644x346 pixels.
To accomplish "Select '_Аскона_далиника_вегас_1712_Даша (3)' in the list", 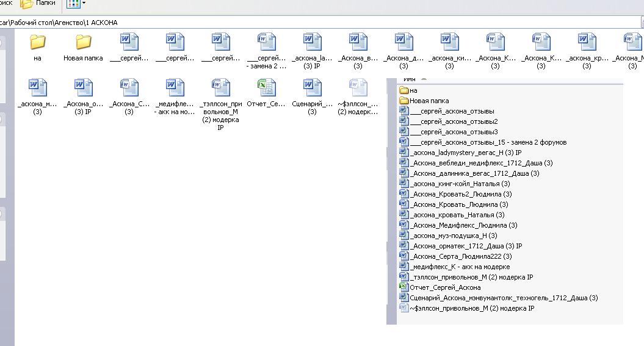I will point(469,173).
